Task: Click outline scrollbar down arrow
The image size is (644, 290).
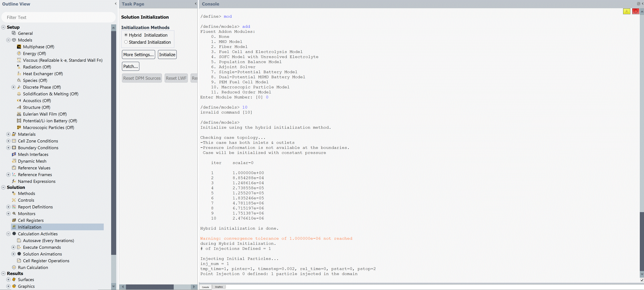Action: pos(113,286)
